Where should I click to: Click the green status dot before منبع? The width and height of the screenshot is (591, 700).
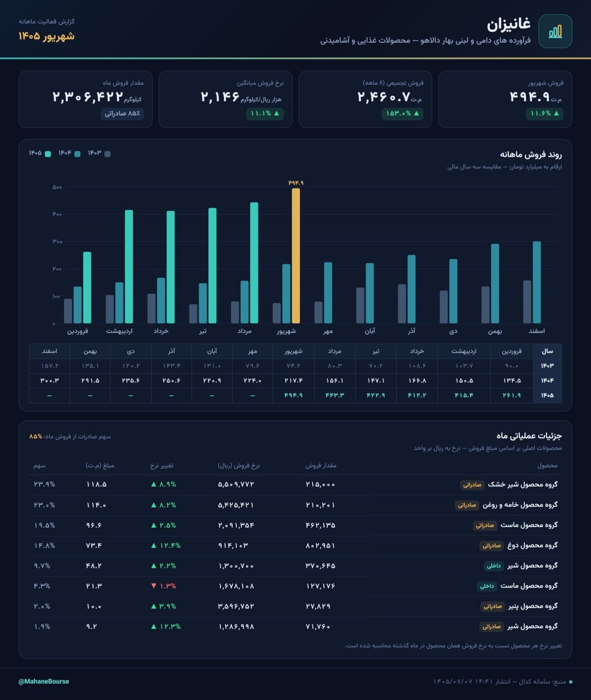pyautogui.click(x=571, y=682)
